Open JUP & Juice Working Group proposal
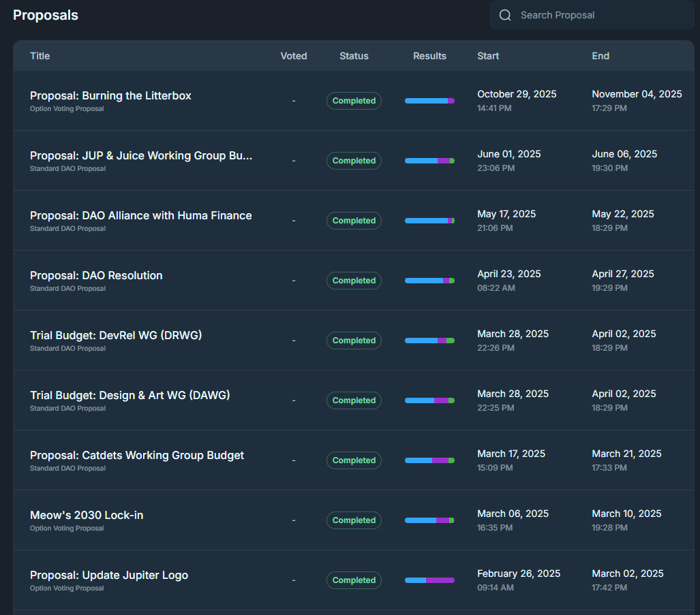This screenshot has width=700, height=615. tap(141, 156)
